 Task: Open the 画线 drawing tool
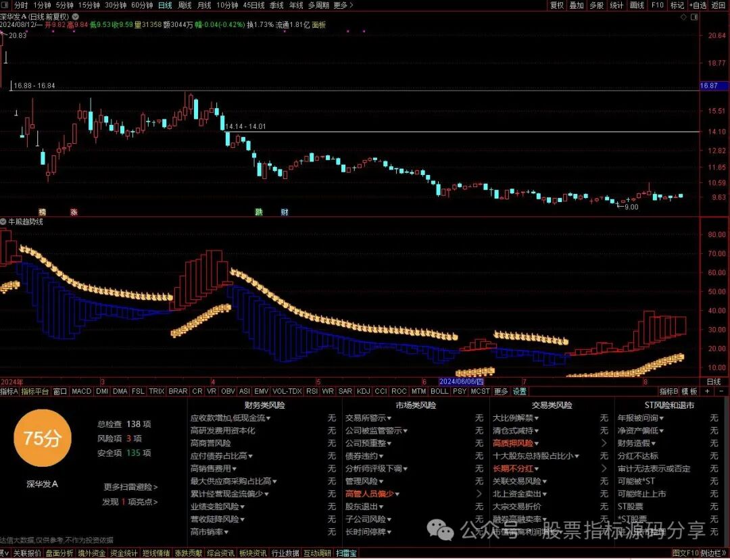tap(637, 5)
